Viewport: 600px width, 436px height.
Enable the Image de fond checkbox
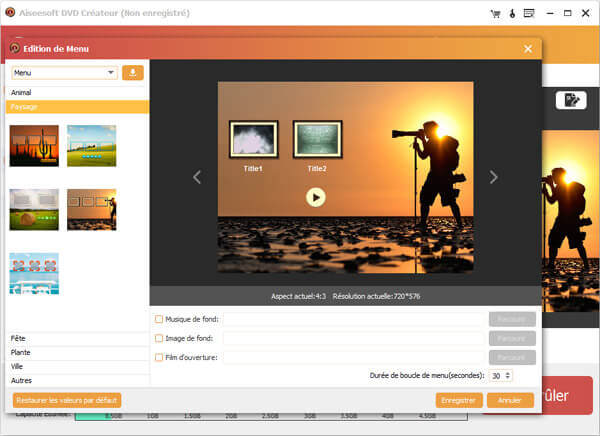point(159,338)
